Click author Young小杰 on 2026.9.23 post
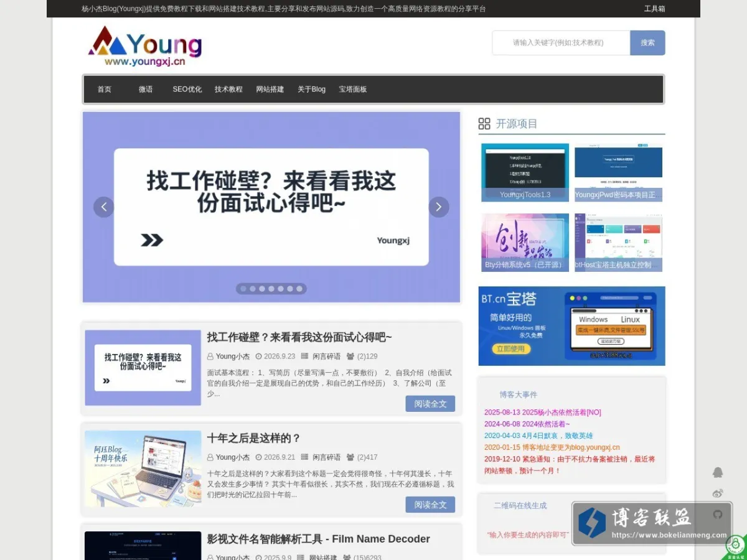Image resolution: width=747 pixels, height=560 pixels. point(233,357)
